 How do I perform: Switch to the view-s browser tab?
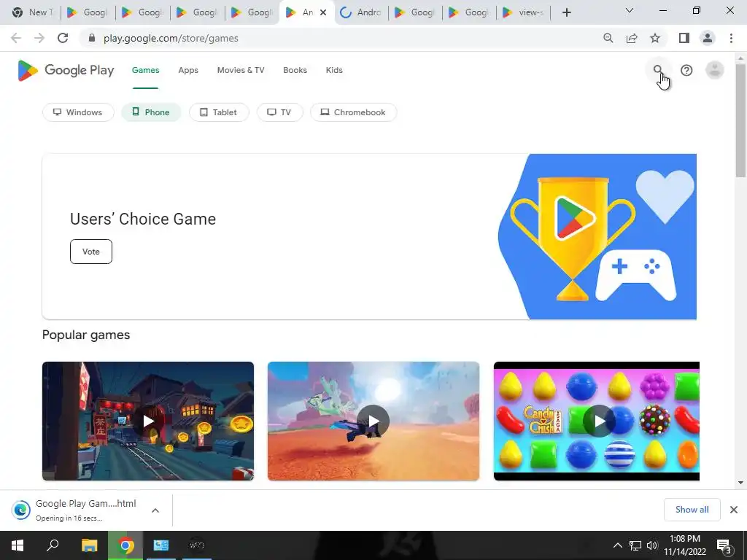tap(523, 12)
